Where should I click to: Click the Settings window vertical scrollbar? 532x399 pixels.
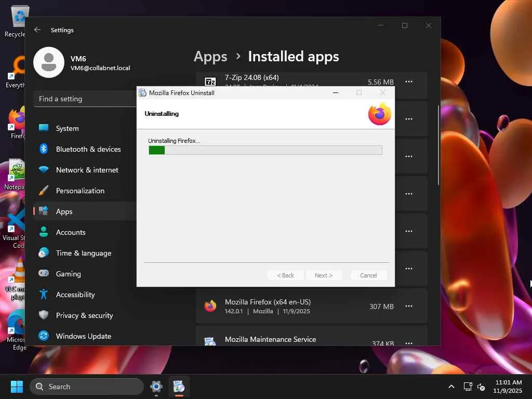[x=438, y=145]
